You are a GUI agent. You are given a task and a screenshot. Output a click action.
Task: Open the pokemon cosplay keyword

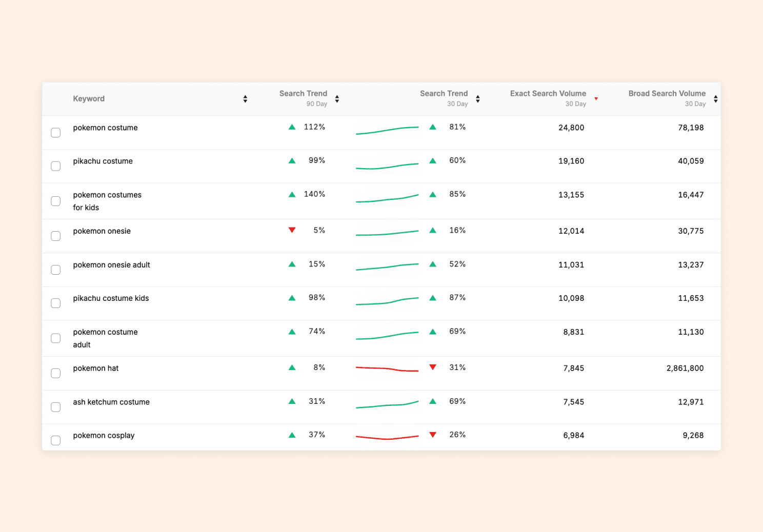[x=104, y=436]
